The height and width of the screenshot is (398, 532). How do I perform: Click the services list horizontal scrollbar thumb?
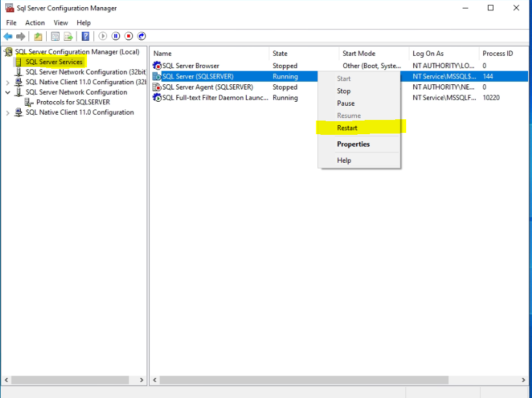click(304, 380)
